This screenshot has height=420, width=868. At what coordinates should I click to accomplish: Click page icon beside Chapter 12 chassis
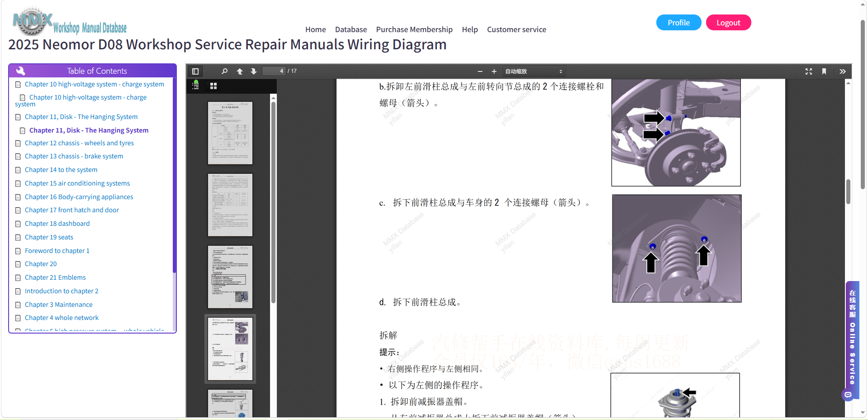(18, 143)
